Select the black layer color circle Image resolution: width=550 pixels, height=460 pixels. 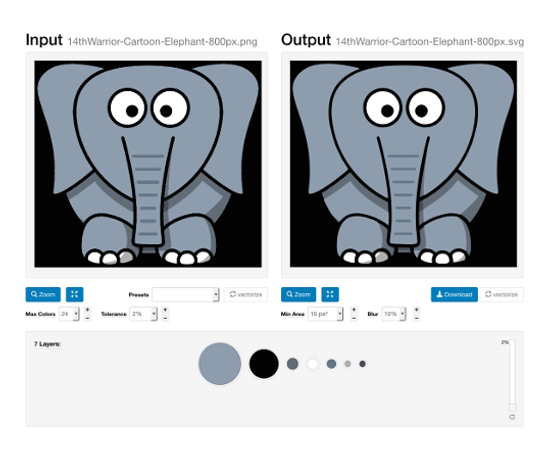tap(264, 364)
